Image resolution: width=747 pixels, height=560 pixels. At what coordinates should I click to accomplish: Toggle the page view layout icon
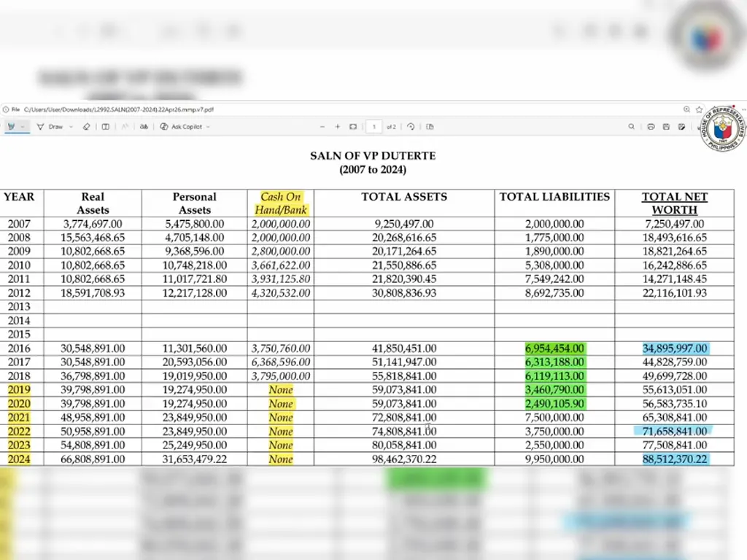(106, 127)
